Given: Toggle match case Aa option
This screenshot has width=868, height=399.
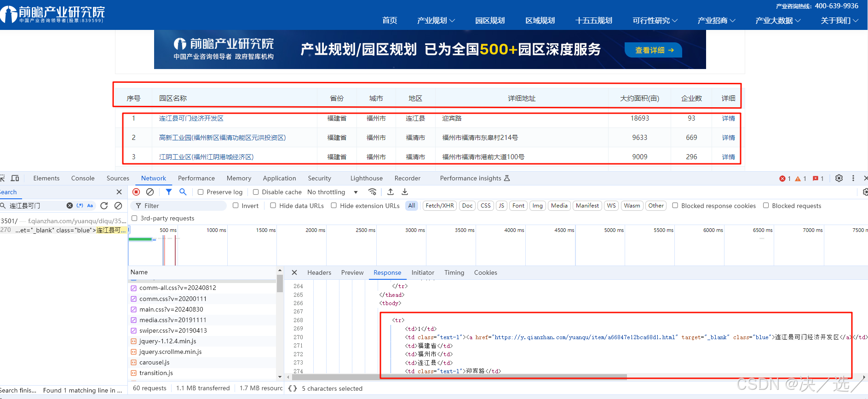Looking at the screenshot, I should pyautogui.click(x=90, y=206).
